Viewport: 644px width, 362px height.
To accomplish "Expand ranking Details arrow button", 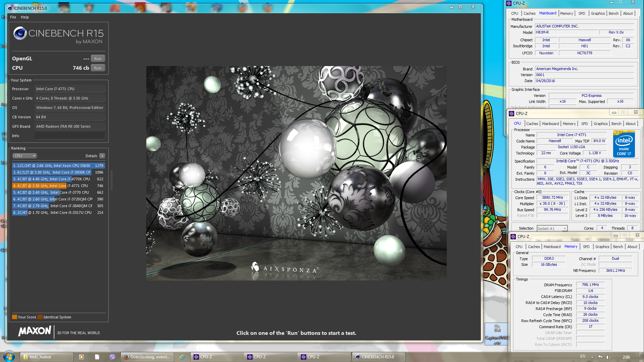I will pyautogui.click(x=102, y=156).
